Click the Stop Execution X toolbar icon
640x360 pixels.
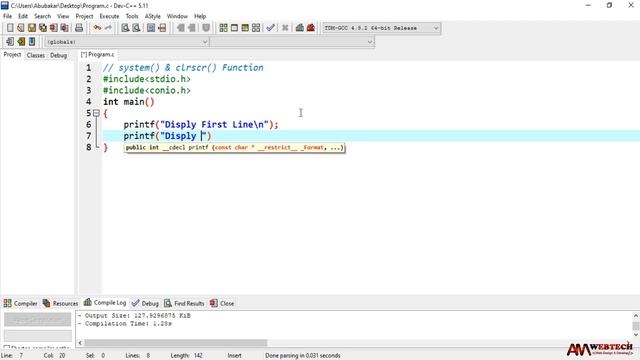285,28
